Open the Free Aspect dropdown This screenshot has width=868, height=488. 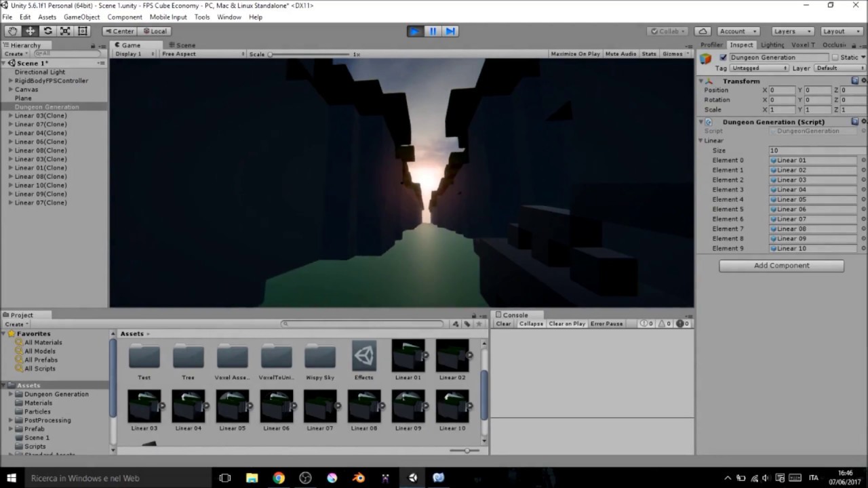pos(203,54)
